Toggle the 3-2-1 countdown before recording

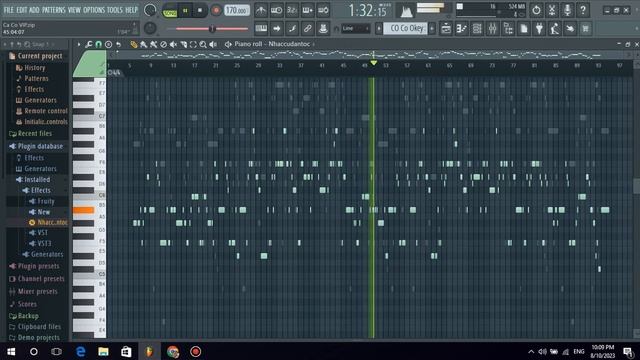292,10
